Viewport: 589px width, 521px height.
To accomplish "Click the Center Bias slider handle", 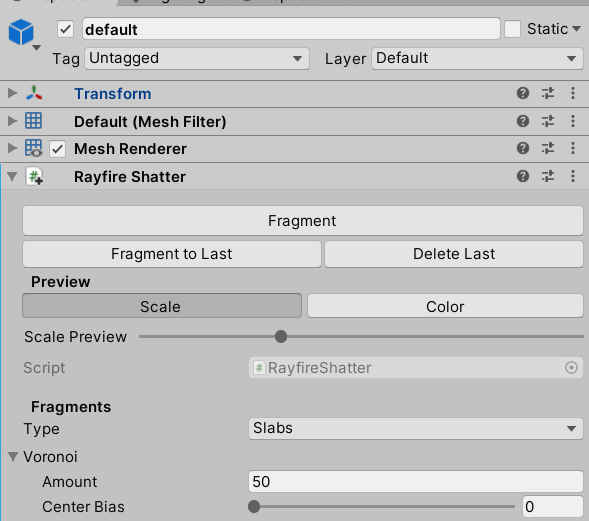I will (254, 507).
